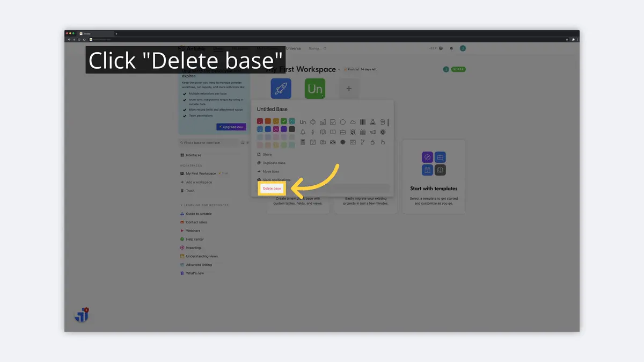644x362 pixels.
Task: Open Contact sales link
Action: 193,222
